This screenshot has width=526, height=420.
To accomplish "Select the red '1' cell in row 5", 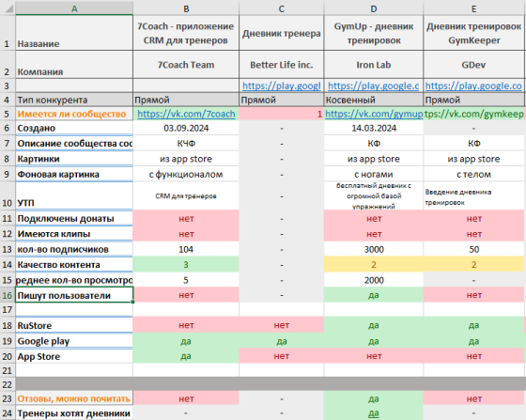I will pos(282,114).
